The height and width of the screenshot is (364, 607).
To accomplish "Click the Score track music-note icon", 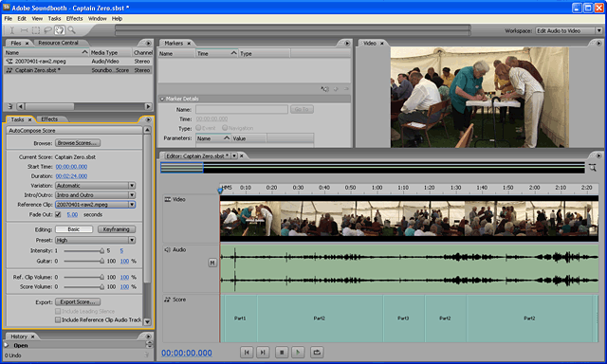I will click(x=167, y=300).
